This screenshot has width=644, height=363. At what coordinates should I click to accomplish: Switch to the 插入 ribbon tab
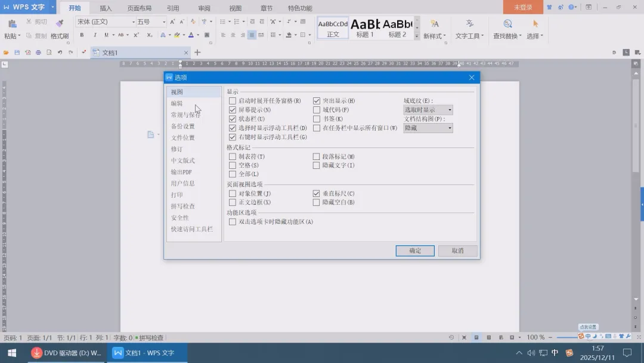click(106, 8)
